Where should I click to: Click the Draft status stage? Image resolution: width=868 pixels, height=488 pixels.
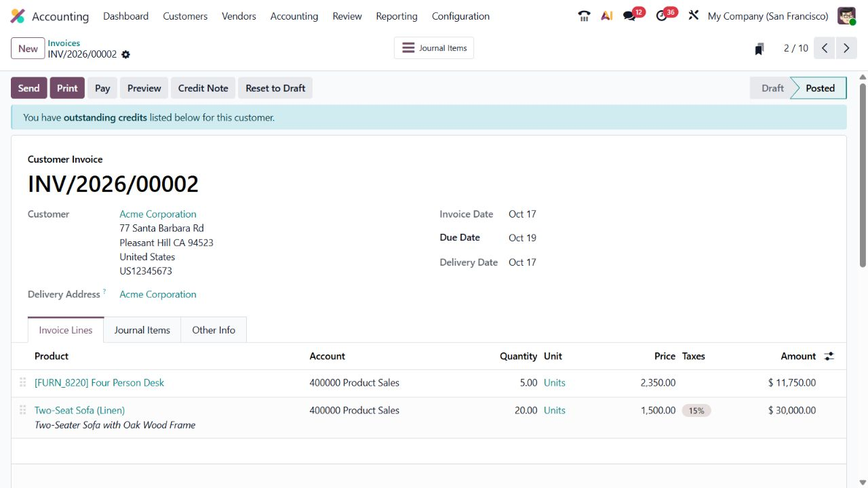pos(772,88)
